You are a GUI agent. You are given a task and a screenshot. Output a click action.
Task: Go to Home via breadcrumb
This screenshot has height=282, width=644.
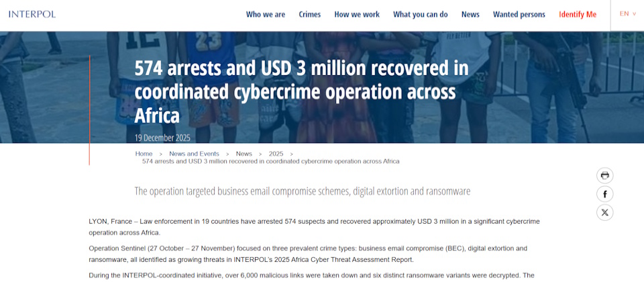144,154
